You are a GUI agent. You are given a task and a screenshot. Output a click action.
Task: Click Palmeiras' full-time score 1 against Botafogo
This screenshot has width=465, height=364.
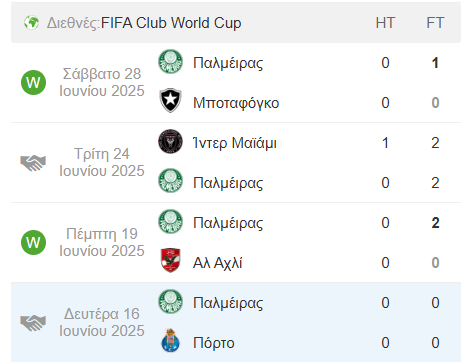pyautogui.click(x=435, y=63)
